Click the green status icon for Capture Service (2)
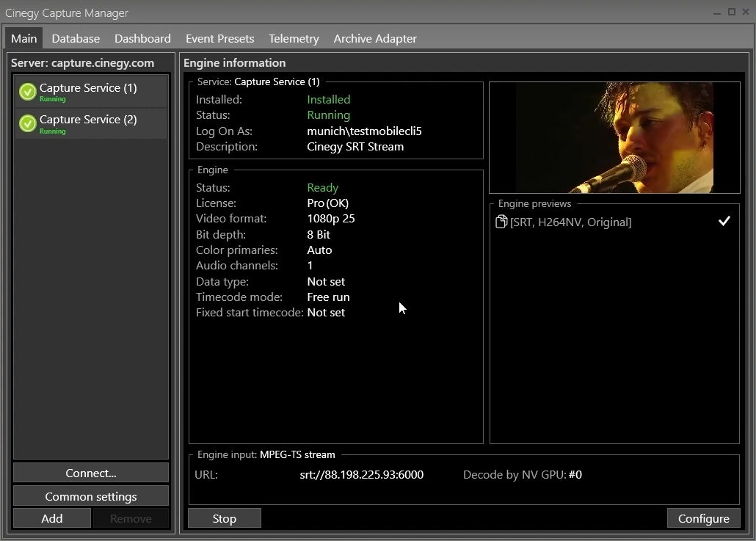The width and height of the screenshot is (756, 541). (27, 123)
